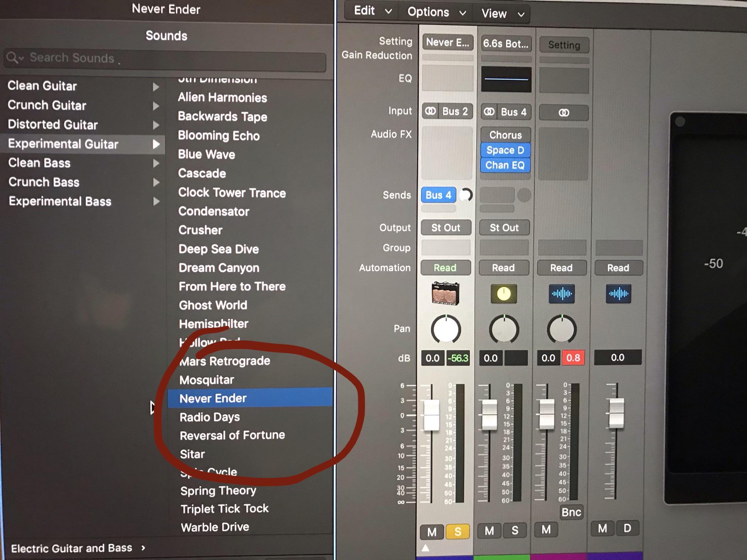Open Read automation mode on Never Ender strip
The image size is (747, 560).
pyautogui.click(x=445, y=268)
